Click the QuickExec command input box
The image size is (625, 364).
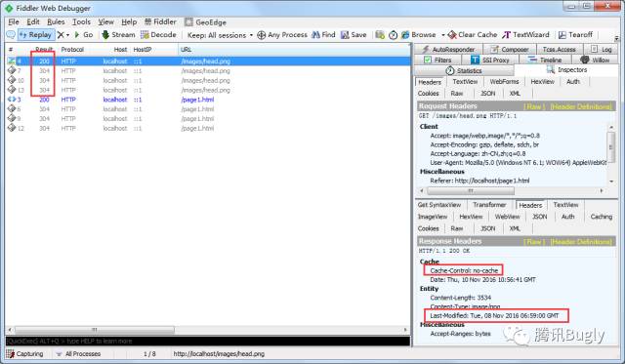pos(208,342)
